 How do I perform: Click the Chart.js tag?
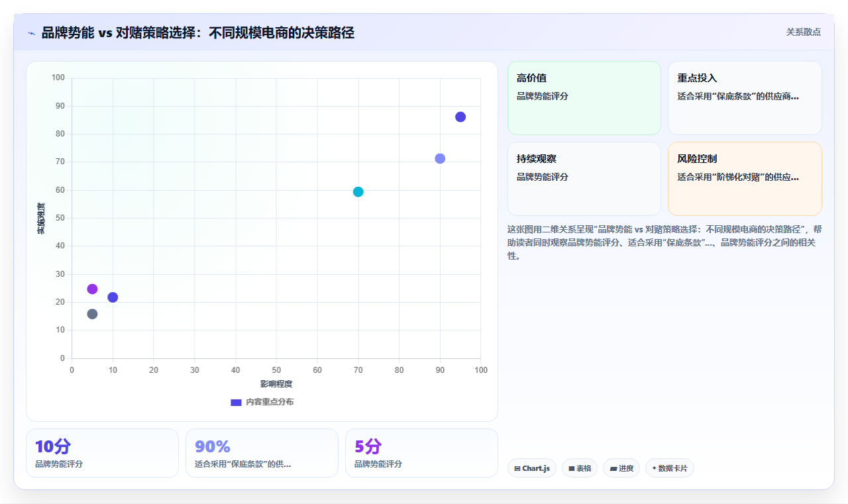pyautogui.click(x=532, y=468)
